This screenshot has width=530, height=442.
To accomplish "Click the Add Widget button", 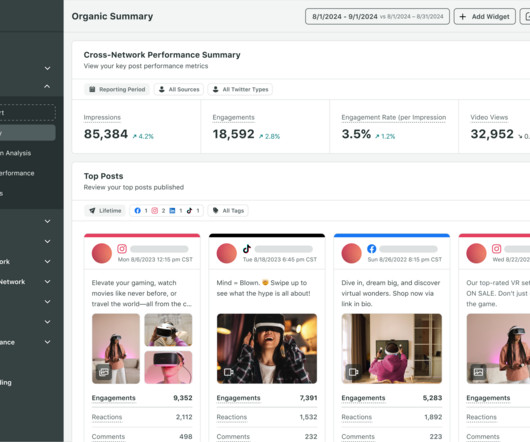I will 484,17.
